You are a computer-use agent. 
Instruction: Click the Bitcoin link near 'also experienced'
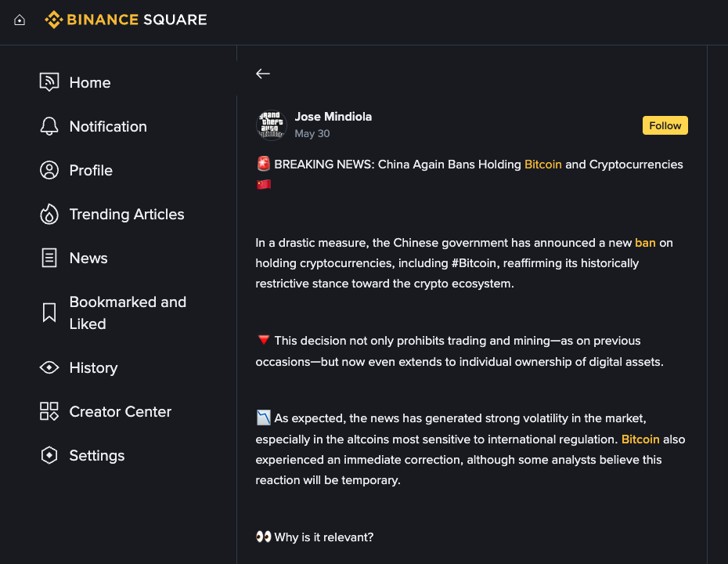click(x=640, y=439)
